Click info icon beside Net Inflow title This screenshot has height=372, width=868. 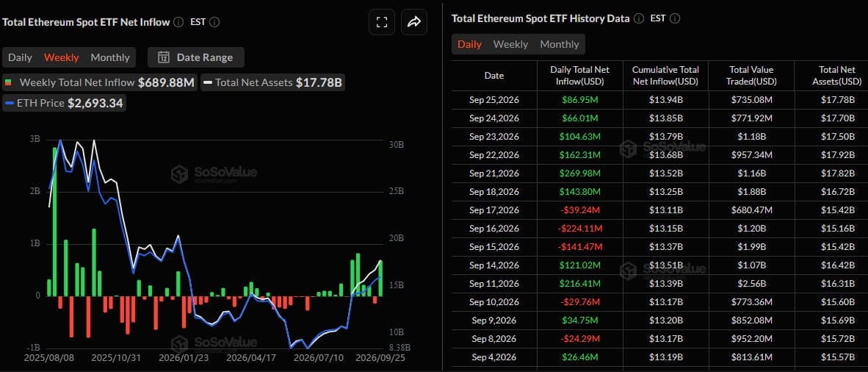pyautogui.click(x=178, y=22)
